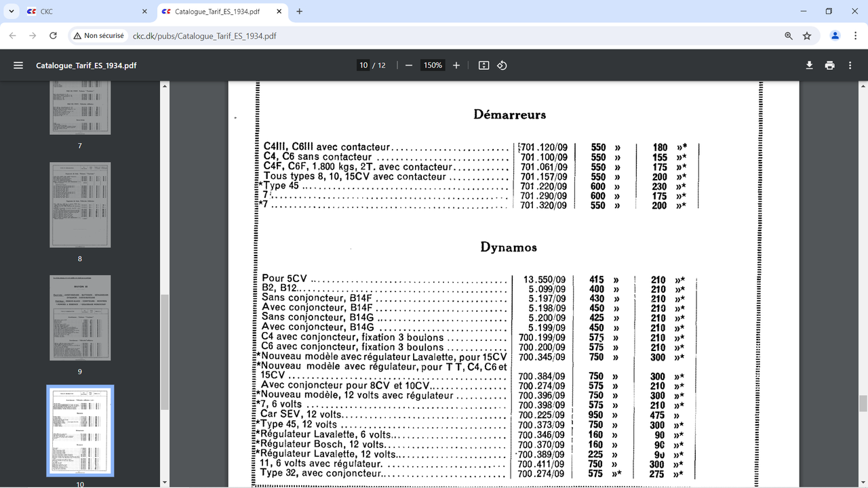
Task: Click the PDF title Catalogue_Tarif_ES_1934.pdf
Action: (x=86, y=66)
